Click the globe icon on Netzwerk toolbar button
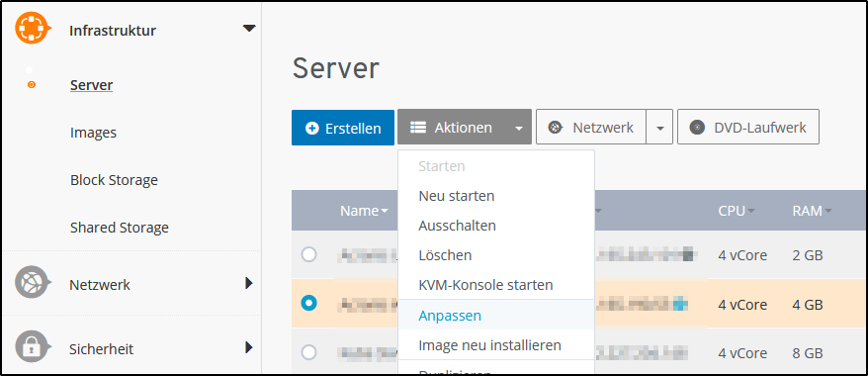The image size is (868, 376). coord(555,128)
